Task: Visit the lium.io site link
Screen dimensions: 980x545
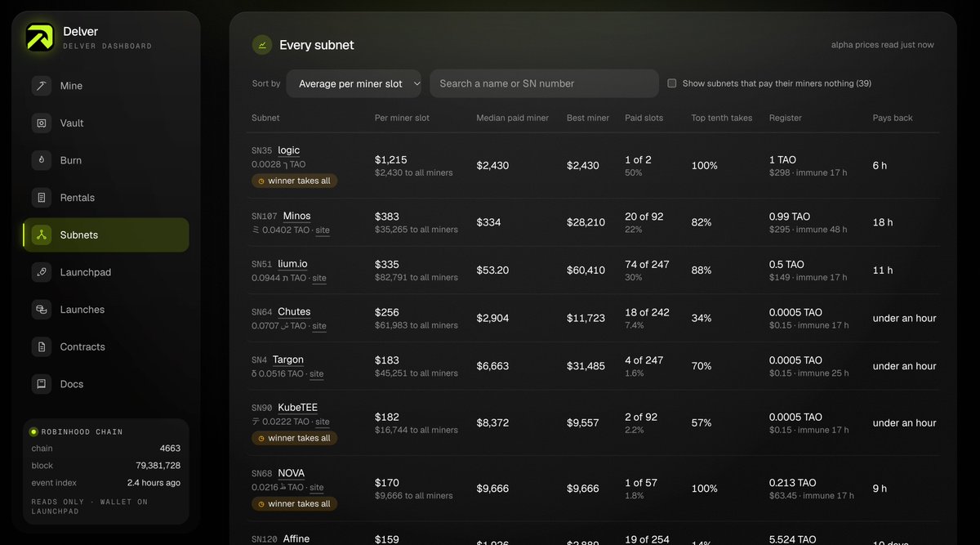Action: coord(319,279)
